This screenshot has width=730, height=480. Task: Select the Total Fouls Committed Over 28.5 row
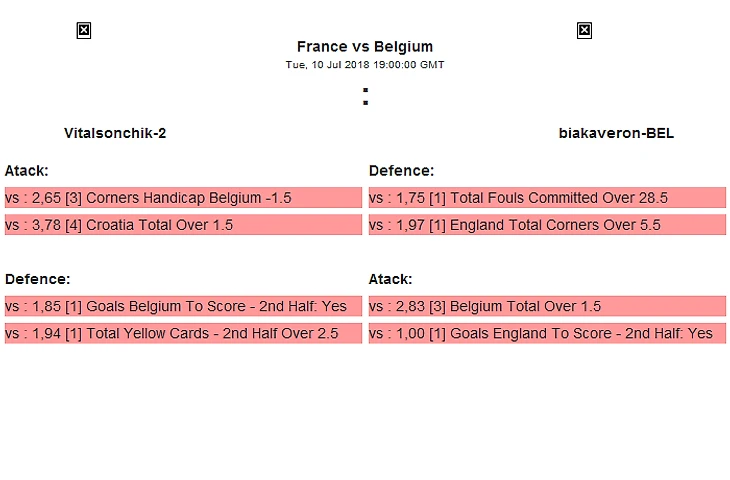tap(547, 198)
